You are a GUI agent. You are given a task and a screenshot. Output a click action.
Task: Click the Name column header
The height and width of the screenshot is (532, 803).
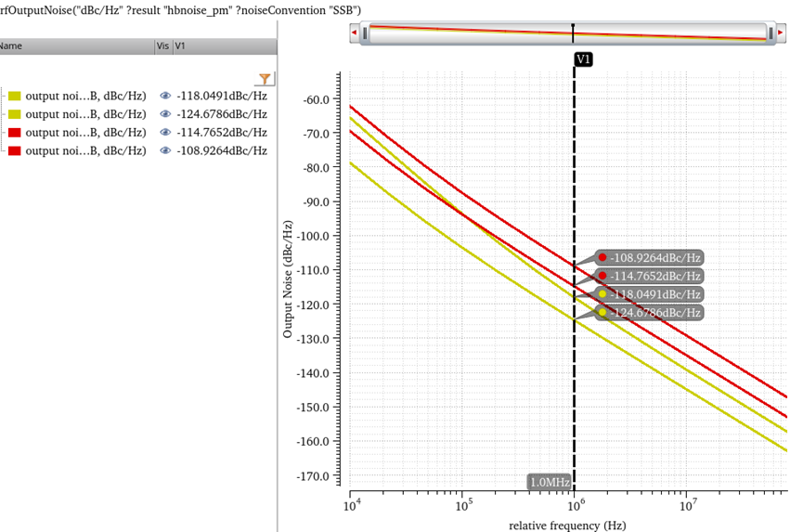11,45
